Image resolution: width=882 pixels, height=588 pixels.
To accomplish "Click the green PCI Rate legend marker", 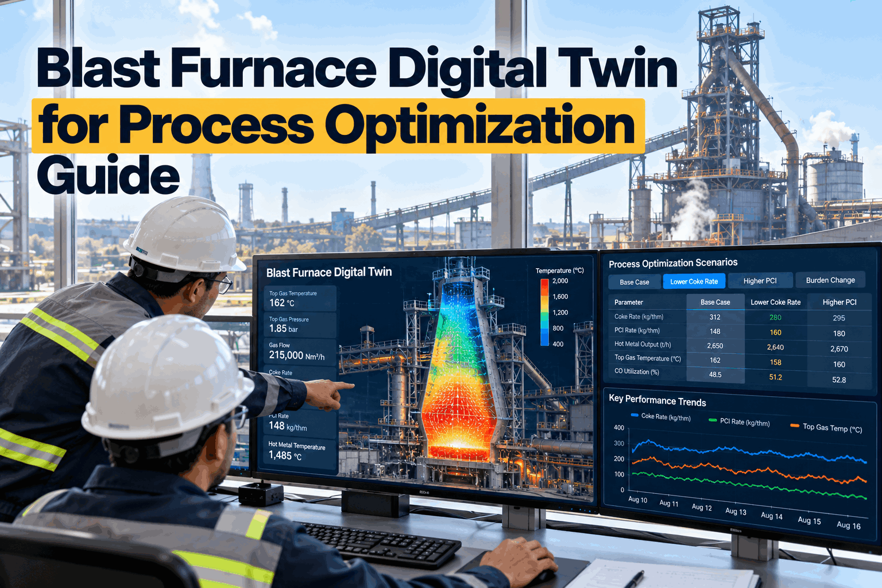I will coord(713,420).
